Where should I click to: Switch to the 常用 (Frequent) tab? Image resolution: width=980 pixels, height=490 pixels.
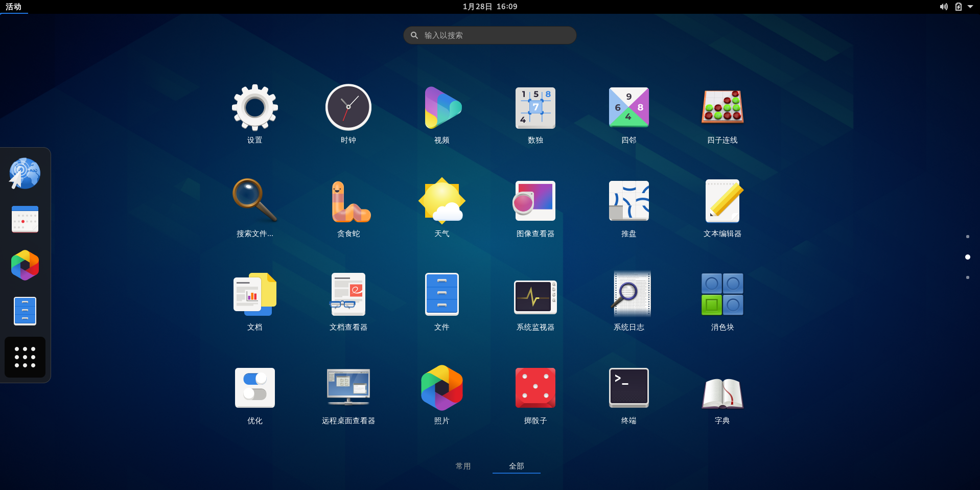(x=463, y=466)
